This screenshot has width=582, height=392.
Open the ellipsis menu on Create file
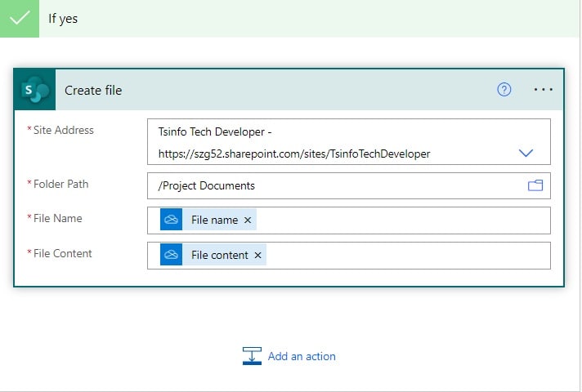click(x=543, y=89)
